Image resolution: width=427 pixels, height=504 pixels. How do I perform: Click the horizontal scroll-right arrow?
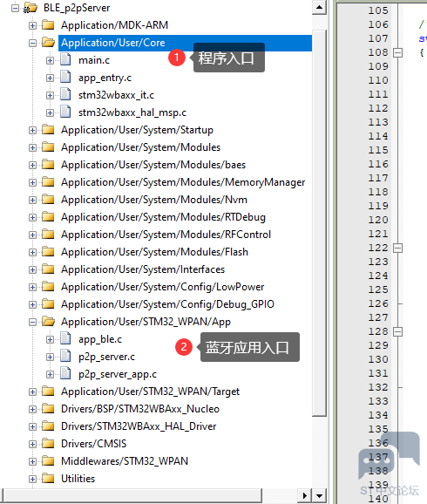click(304, 495)
